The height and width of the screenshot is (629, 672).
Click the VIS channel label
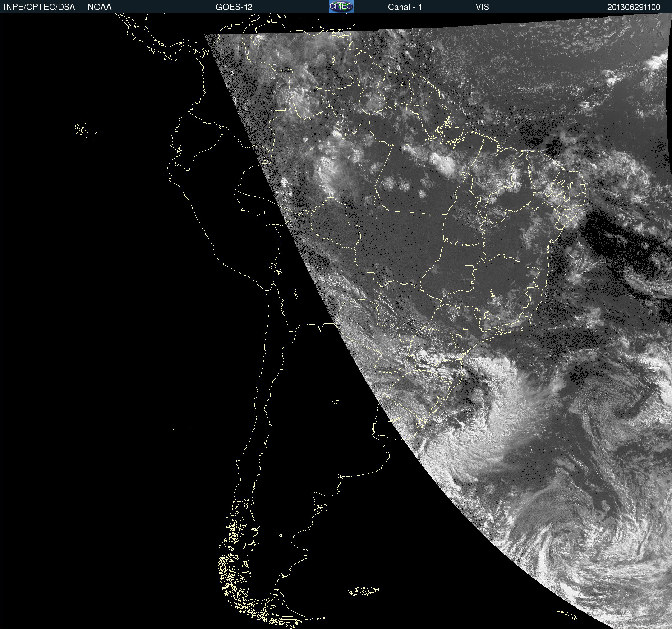tap(482, 7)
